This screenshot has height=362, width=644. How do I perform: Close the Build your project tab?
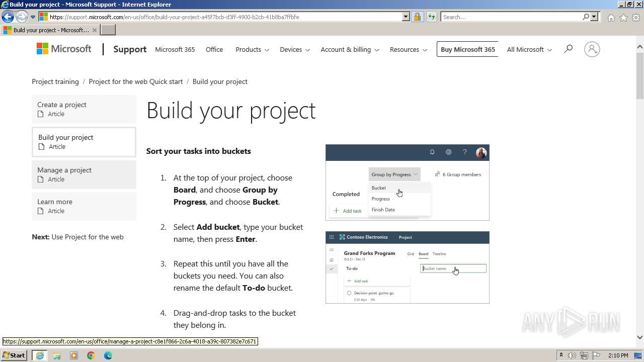(95, 30)
